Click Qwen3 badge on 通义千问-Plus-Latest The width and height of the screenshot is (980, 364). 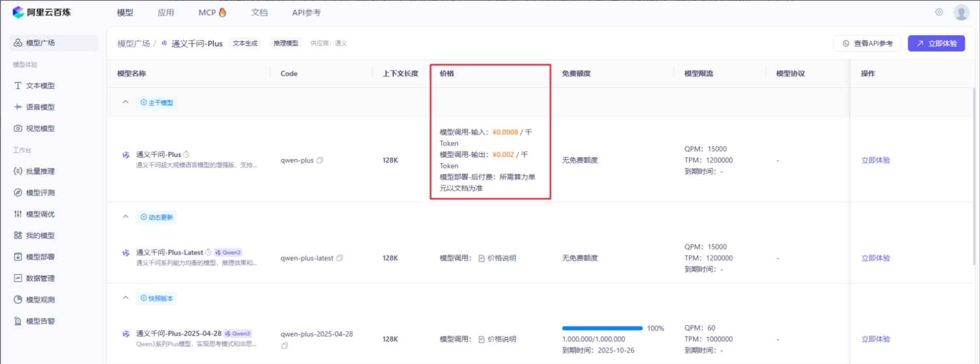pos(228,252)
